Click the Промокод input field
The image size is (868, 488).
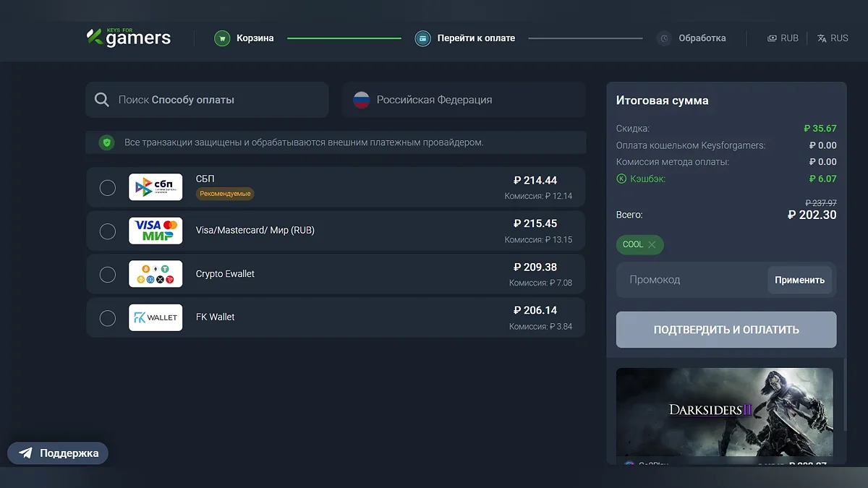click(692, 280)
